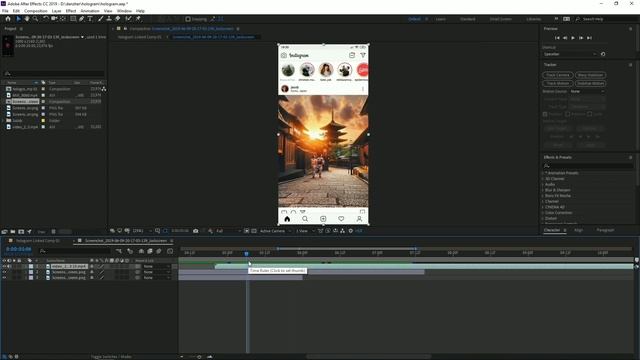Select the Puppet Pin tool
Image resolution: width=640 pixels, height=360 pixels.
point(138,19)
